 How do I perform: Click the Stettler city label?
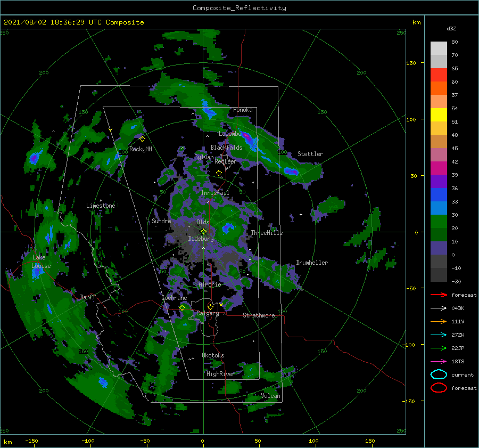coord(310,154)
